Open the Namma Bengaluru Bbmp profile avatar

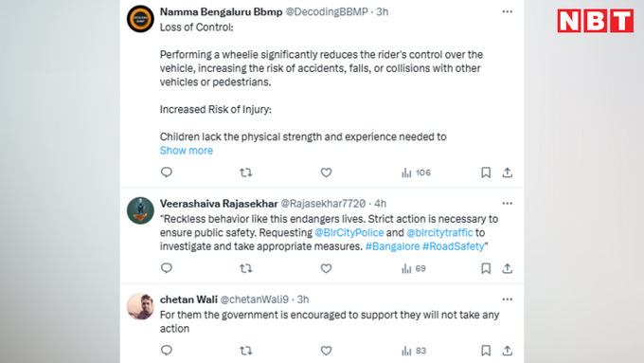(140, 19)
